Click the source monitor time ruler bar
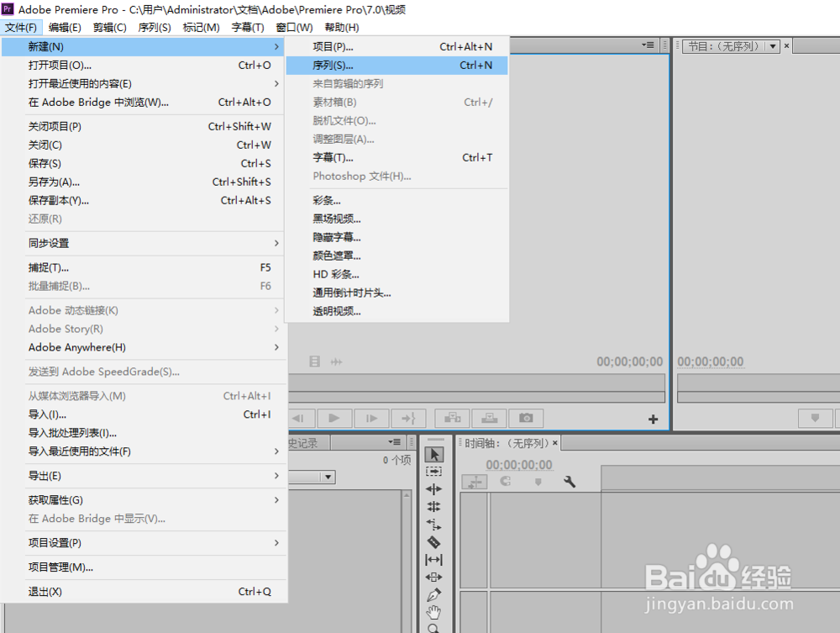 (477, 382)
